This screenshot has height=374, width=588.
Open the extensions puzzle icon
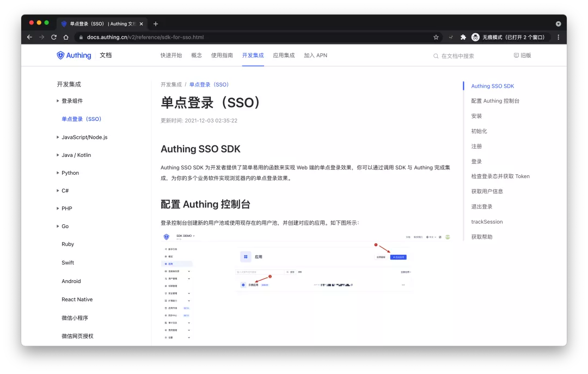click(x=463, y=37)
